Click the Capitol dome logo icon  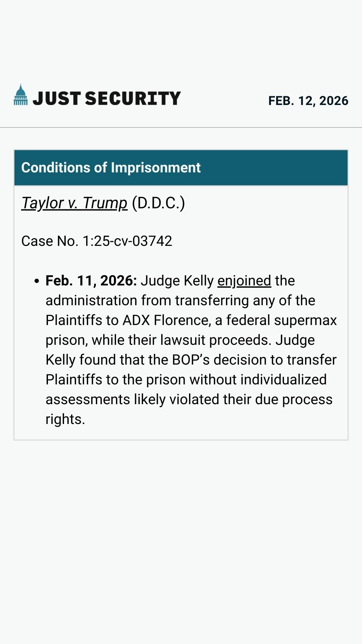pos(20,95)
